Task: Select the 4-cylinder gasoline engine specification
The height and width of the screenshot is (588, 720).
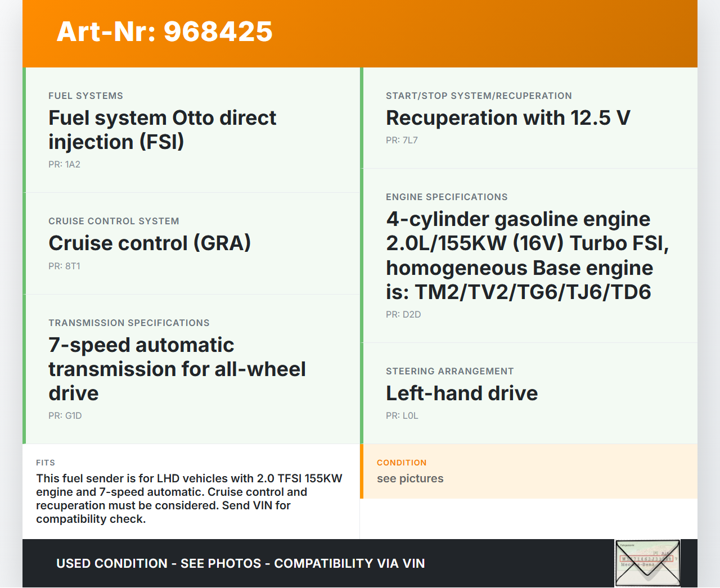Action: (x=526, y=255)
